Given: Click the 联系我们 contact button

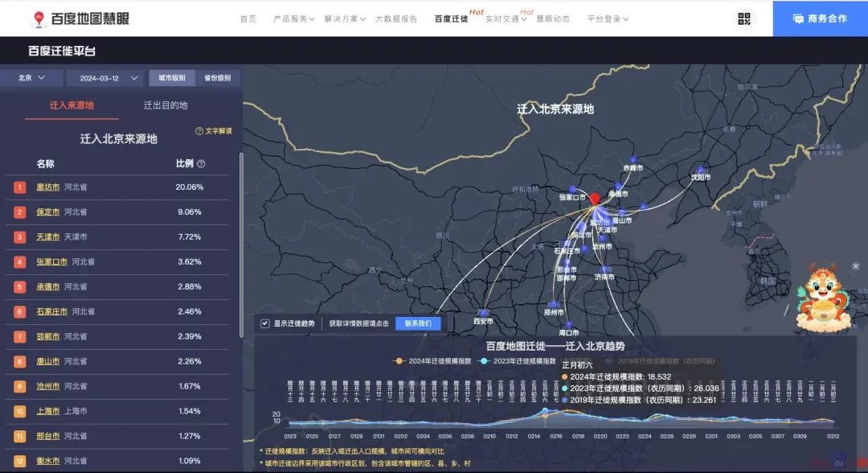Looking at the screenshot, I should [x=418, y=323].
